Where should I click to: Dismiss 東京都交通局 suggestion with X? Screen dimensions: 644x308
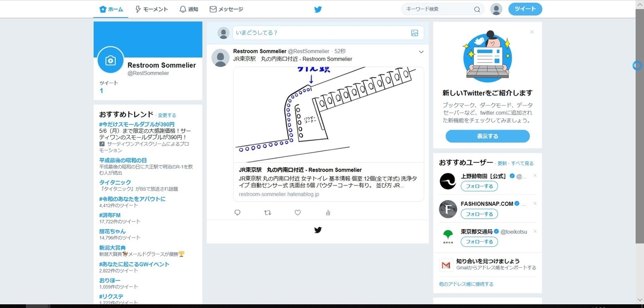(x=535, y=231)
